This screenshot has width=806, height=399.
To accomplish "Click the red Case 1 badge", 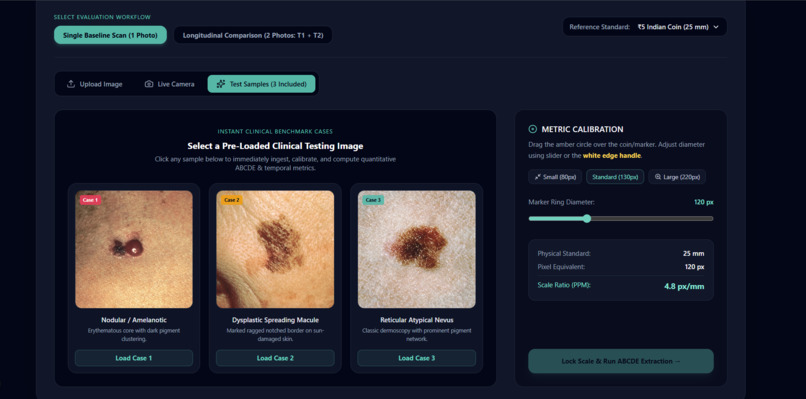I will click(89, 200).
